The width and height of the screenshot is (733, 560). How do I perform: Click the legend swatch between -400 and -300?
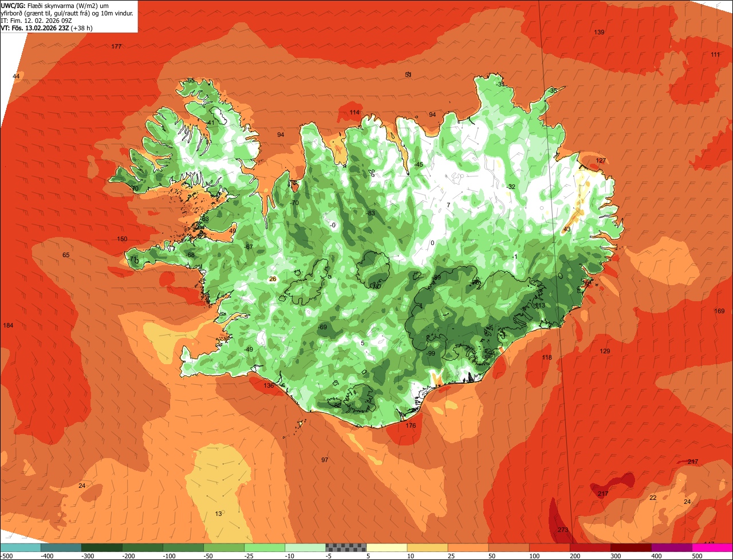pos(61,547)
